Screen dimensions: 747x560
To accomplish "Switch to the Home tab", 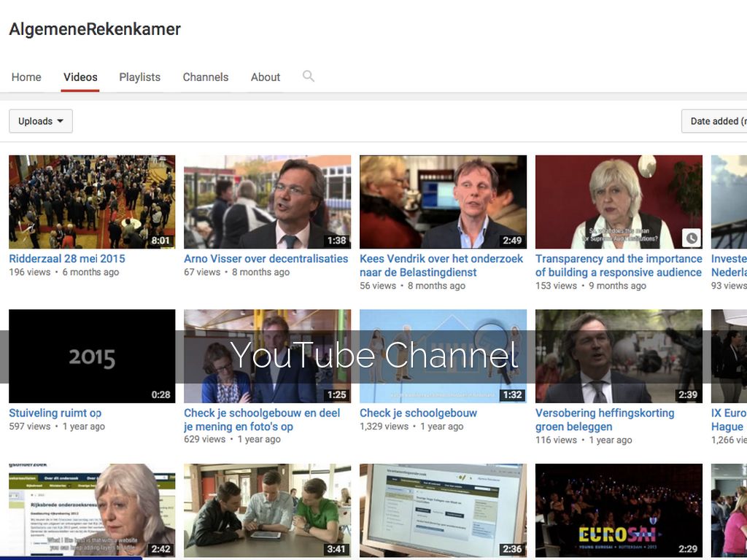I will pyautogui.click(x=26, y=77).
